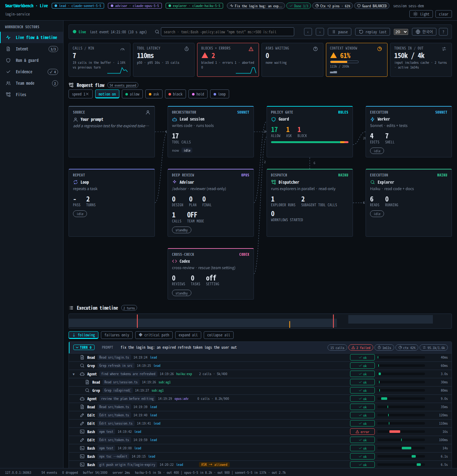
Task: Collapse the TURN 0 section
Action: click(x=84, y=347)
